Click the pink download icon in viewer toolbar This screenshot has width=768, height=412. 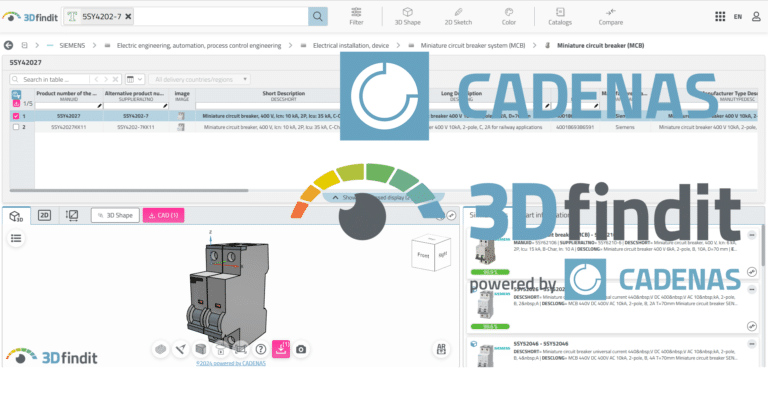(x=281, y=349)
